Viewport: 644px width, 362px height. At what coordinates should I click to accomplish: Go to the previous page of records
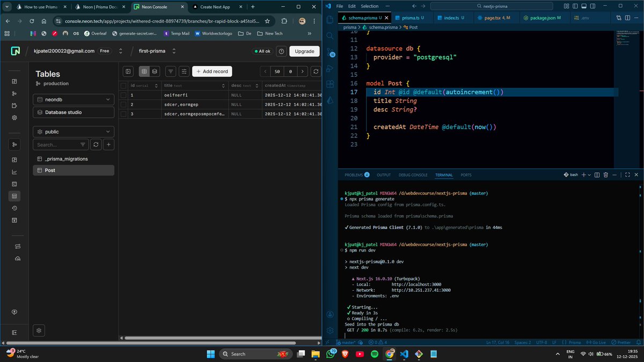[x=265, y=71]
